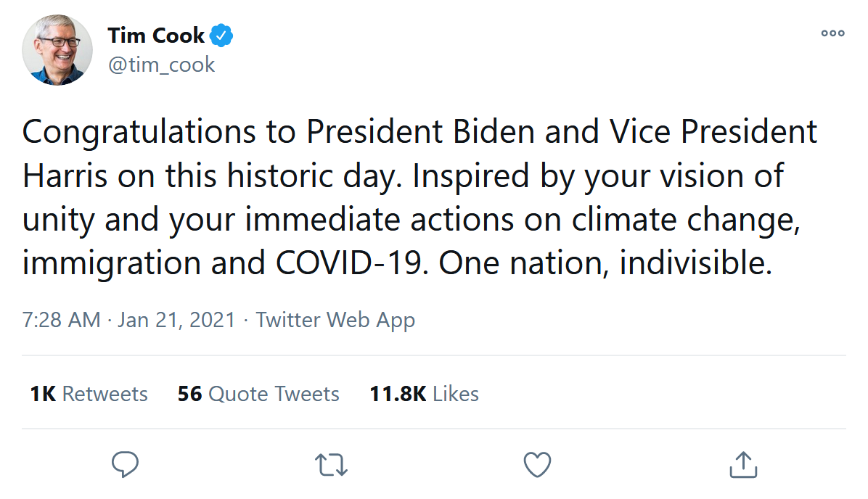Viewport: 868px width, 499px height.
Task: Click the blue verified badge
Action: pos(221,35)
